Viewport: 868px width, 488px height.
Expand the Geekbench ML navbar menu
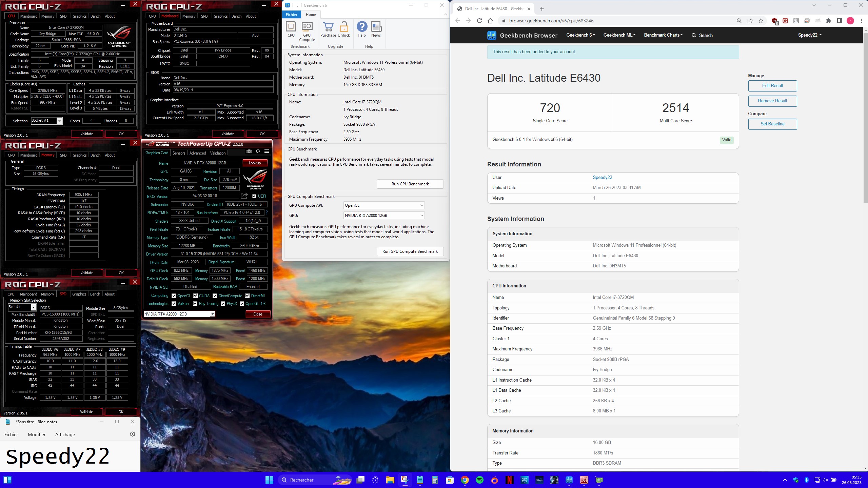[619, 35]
